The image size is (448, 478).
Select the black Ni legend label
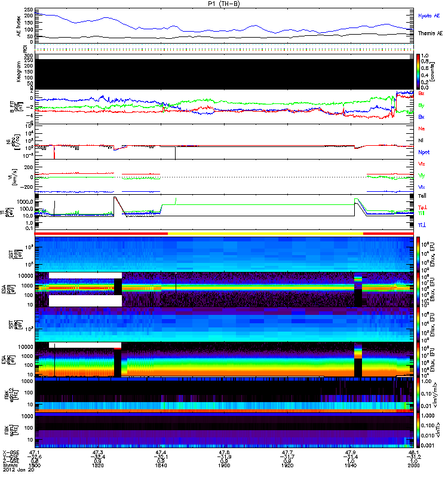(x=421, y=140)
